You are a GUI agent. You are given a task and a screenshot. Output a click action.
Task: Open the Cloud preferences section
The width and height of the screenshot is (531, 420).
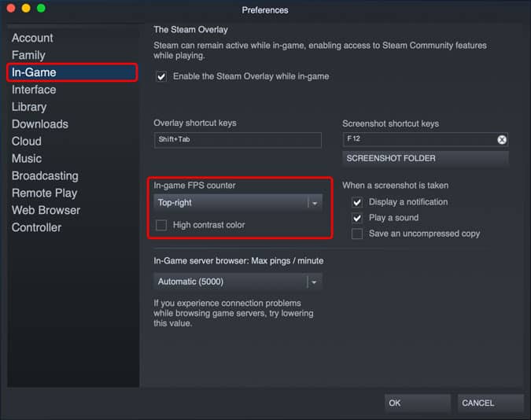click(27, 142)
